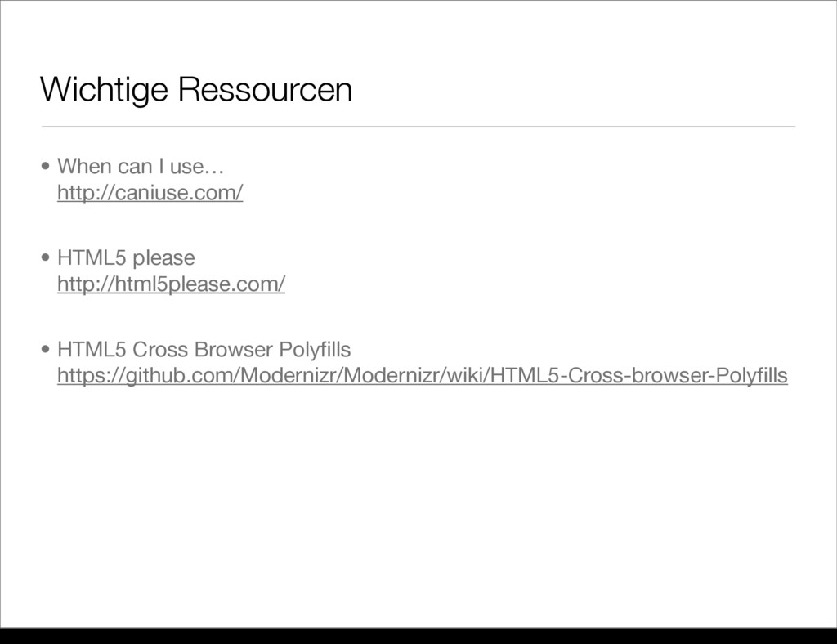Screen dimensions: 837x644
Task: Click the black bar at the slide bottom
Action: (x=418, y=636)
